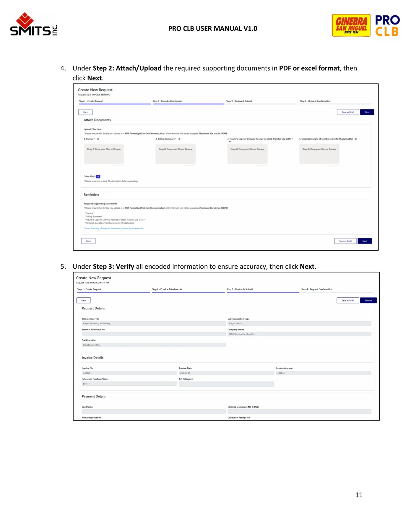Click Back button in review screenshot
411x532 pixels.
[84, 301]
